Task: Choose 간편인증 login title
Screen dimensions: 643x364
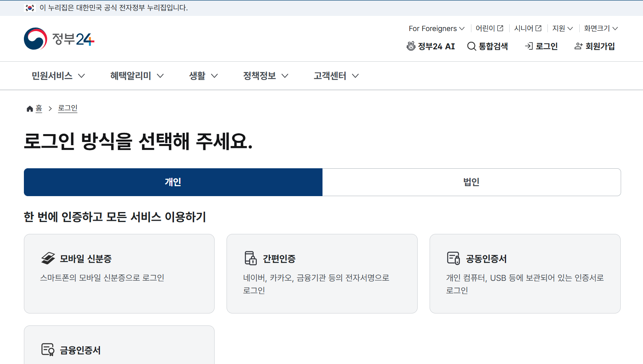Action: (x=279, y=259)
